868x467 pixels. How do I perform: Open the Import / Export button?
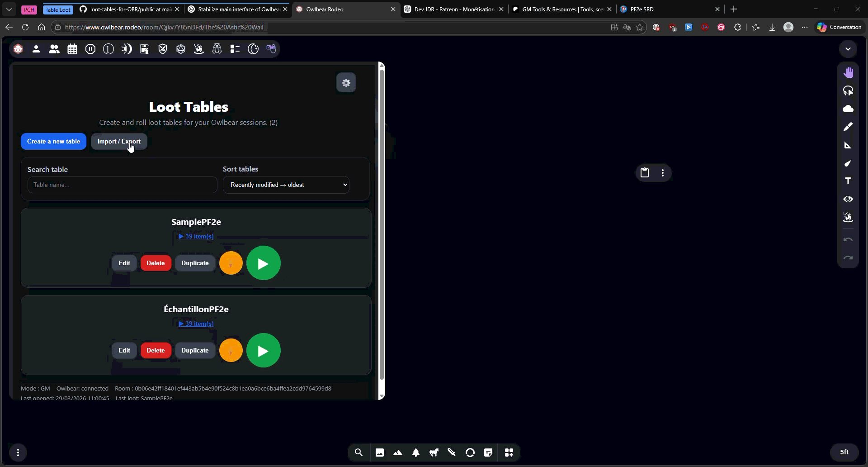click(x=119, y=142)
